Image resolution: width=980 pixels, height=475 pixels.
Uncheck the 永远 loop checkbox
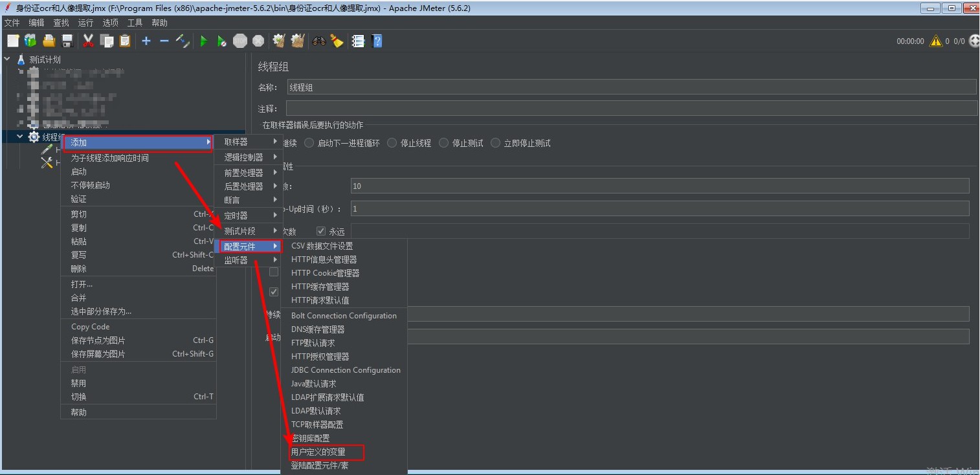(321, 231)
